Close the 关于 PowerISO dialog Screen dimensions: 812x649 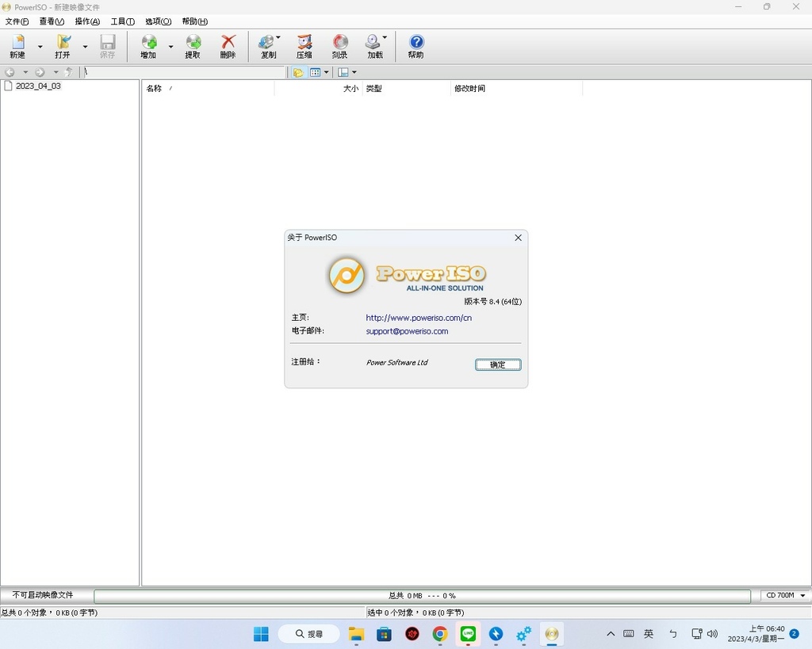(518, 238)
